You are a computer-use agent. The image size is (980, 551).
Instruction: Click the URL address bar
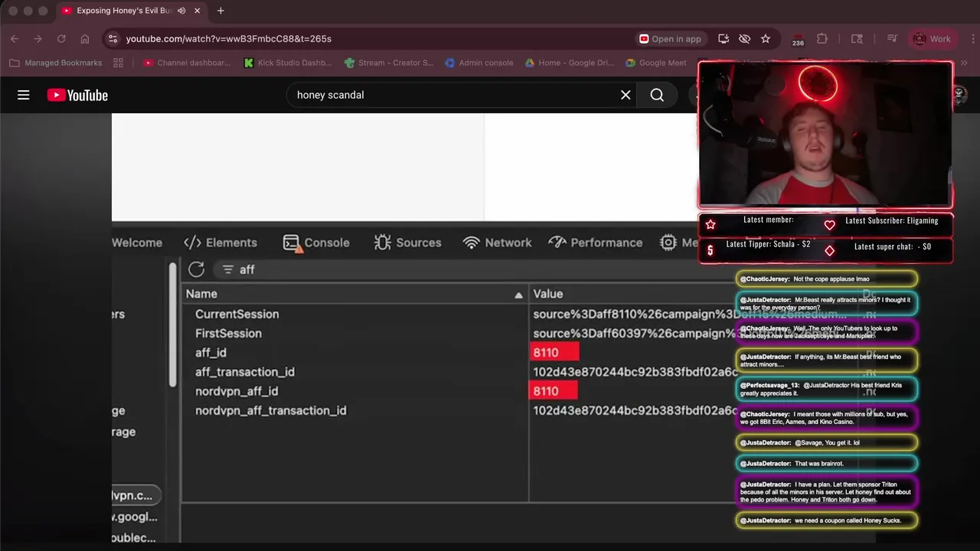point(375,38)
